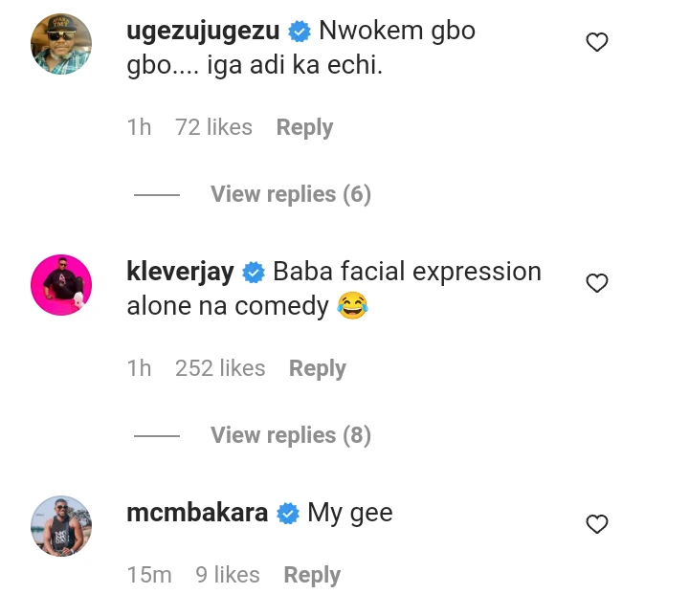Viewport: 689px width, 616px height.
Task: Reply to kleverjay's comment
Action: [x=317, y=368]
